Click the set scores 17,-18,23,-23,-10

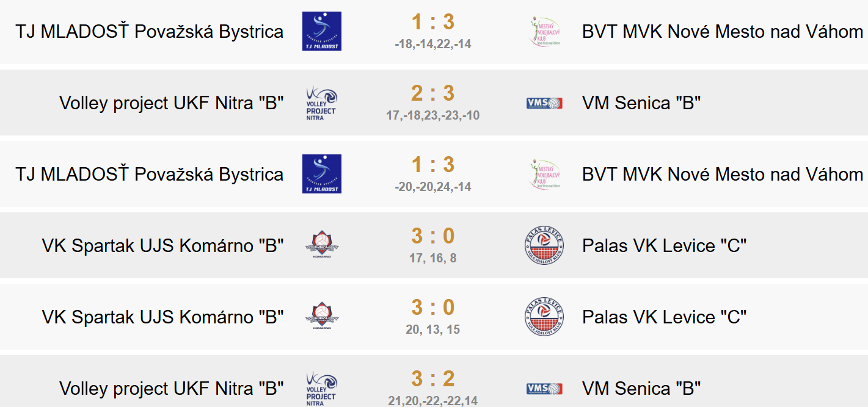click(x=433, y=115)
